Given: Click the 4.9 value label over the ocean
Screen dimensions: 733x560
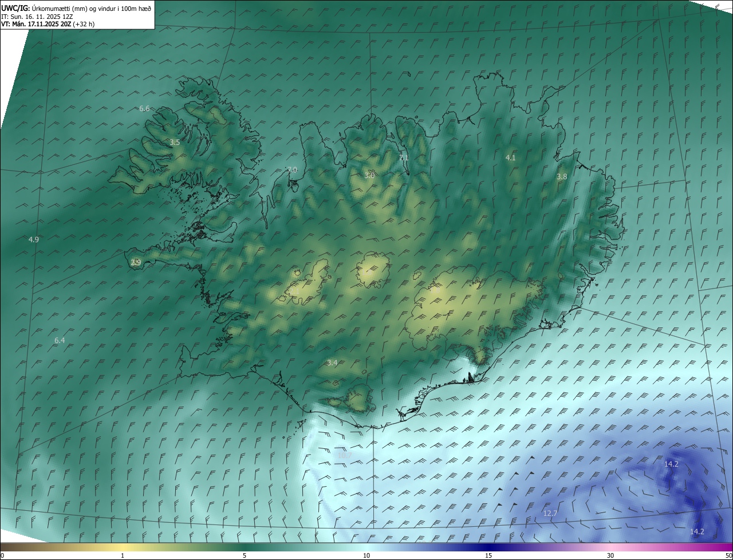Looking at the screenshot, I should (34, 239).
